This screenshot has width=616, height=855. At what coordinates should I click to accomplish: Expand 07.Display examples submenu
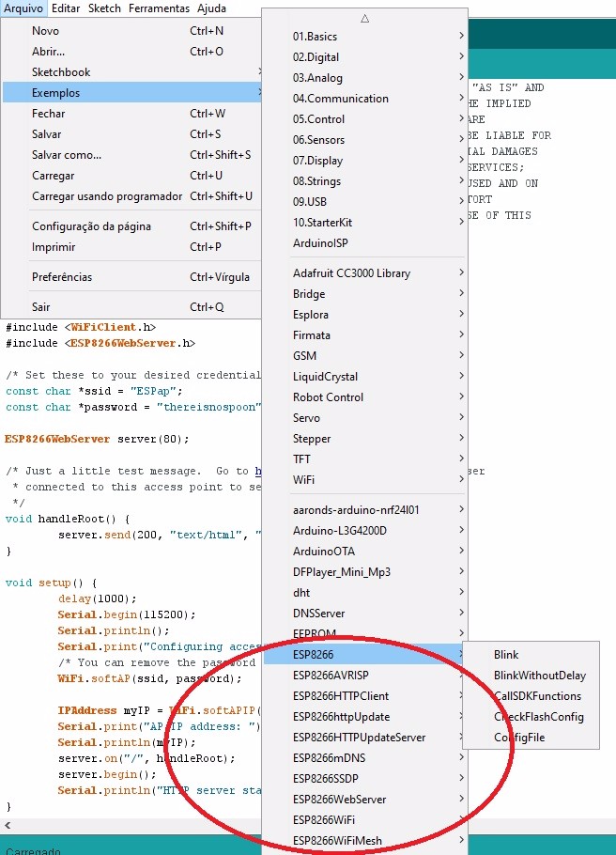pyautogui.click(x=364, y=161)
